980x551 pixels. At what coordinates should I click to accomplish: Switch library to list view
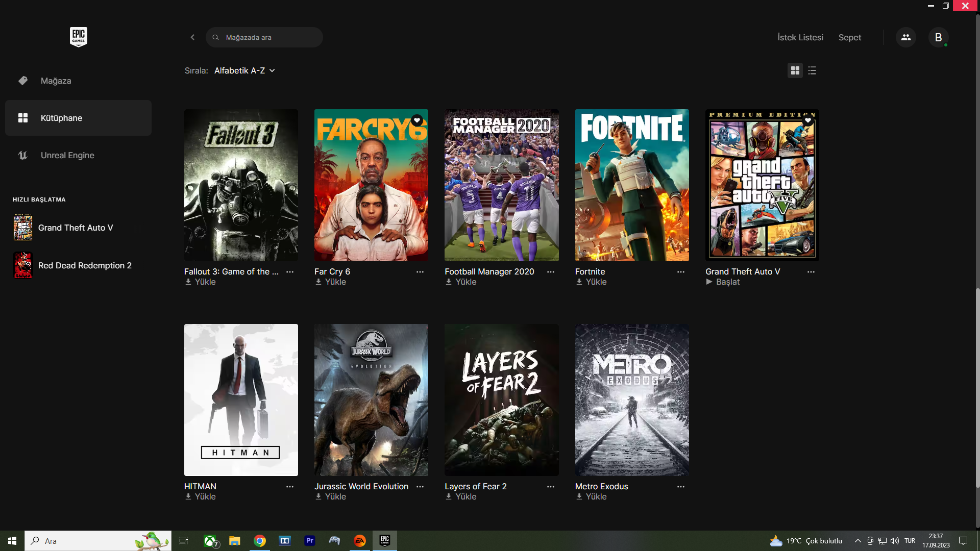[x=812, y=70]
